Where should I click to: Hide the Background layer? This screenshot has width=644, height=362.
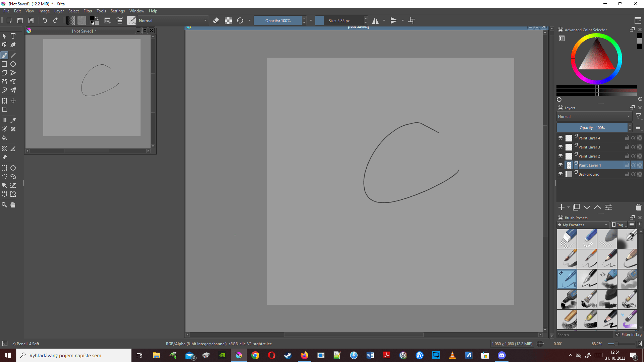(560, 174)
